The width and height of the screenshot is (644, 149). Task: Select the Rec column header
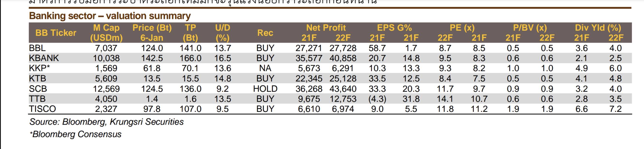tap(265, 33)
